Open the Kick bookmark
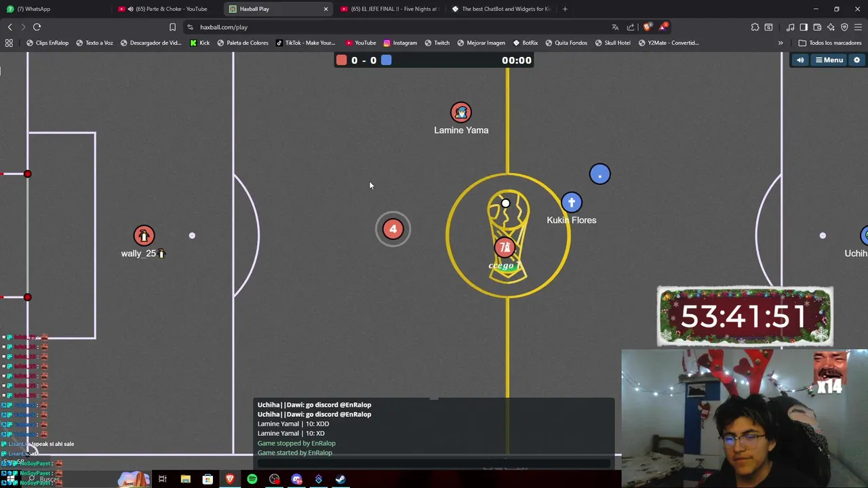Viewport: 868px width, 488px height. pos(200,43)
